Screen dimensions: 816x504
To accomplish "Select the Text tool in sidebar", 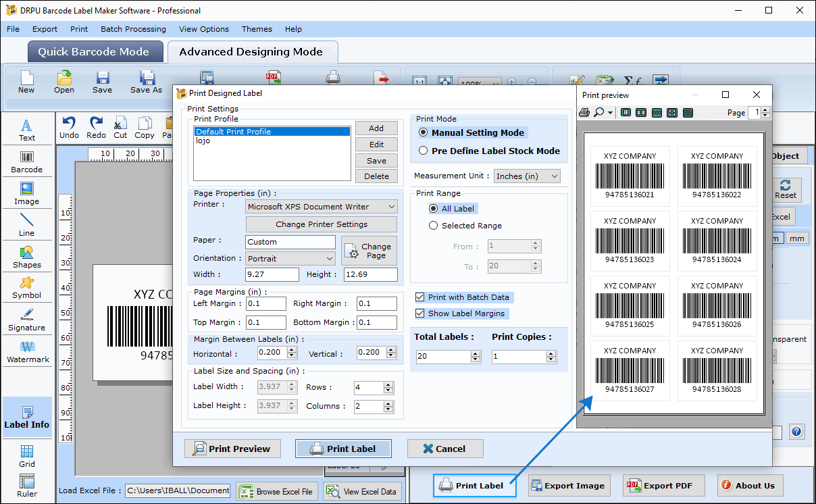I will (27, 130).
